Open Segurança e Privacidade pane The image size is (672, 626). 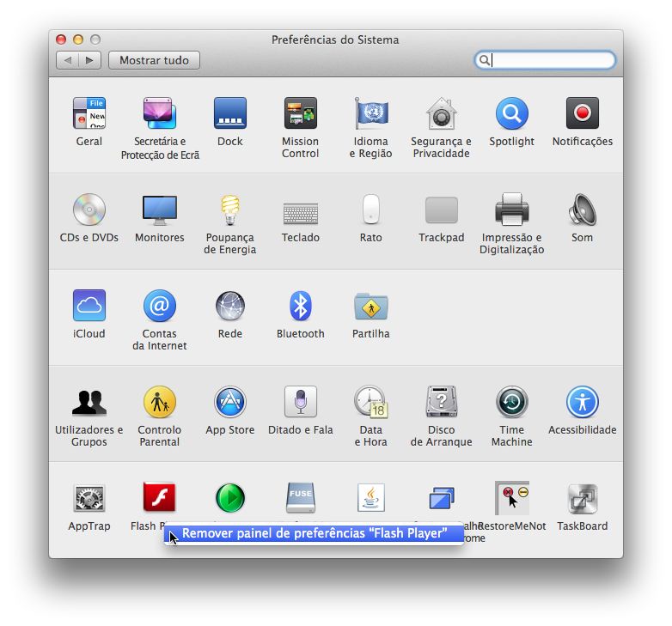tap(441, 113)
